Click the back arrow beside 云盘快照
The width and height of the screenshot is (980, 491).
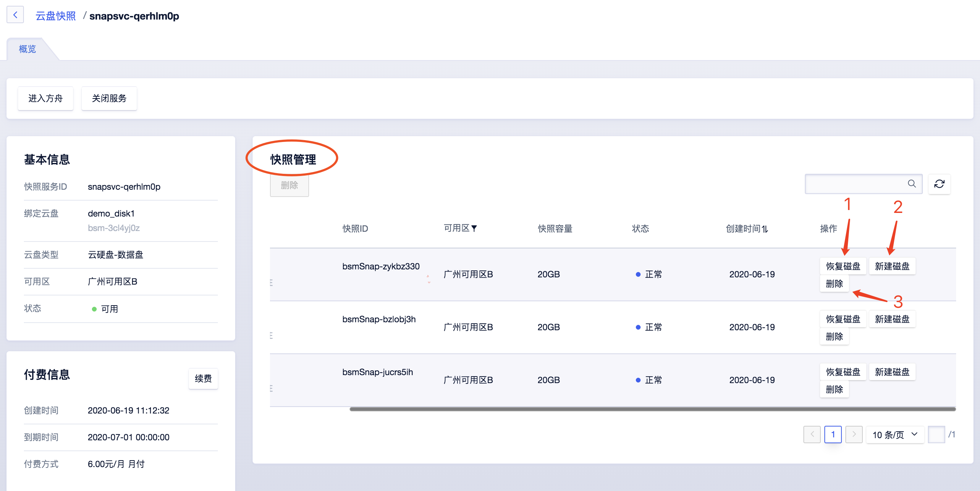[15, 15]
